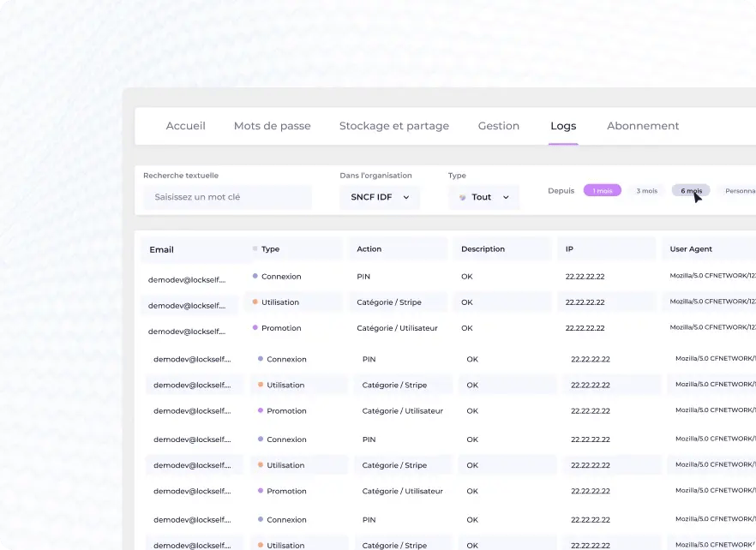Image resolution: width=756 pixels, height=550 pixels.
Task: Select the 1 mois period filter
Action: pos(603,190)
